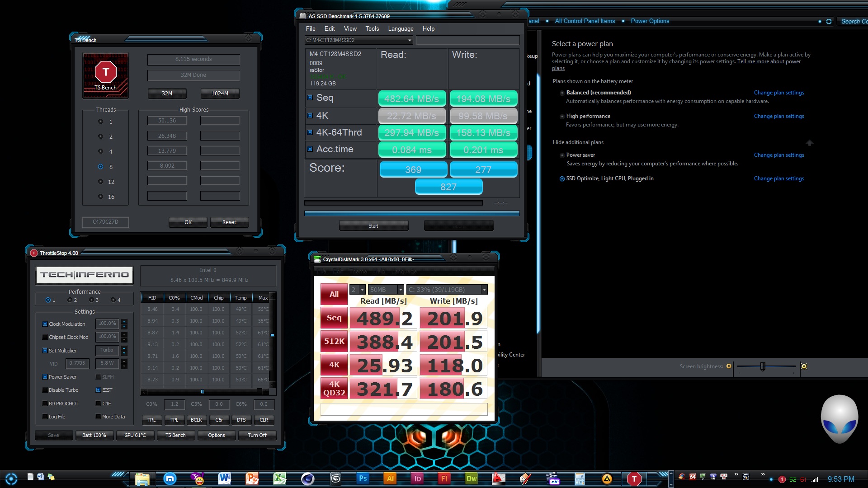The width and height of the screenshot is (868, 488).
Task: Select 16 threads in TS Bench
Action: point(101,197)
